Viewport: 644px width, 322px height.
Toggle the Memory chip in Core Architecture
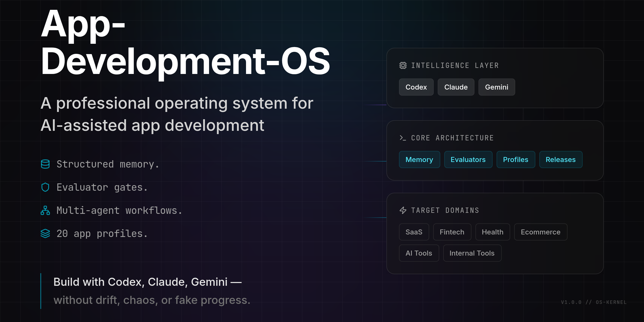point(419,159)
